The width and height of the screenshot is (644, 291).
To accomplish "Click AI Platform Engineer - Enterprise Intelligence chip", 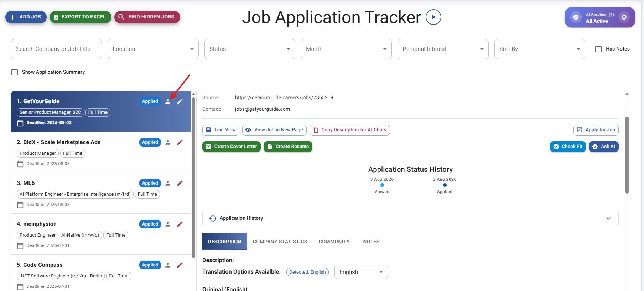I will [75, 194].
